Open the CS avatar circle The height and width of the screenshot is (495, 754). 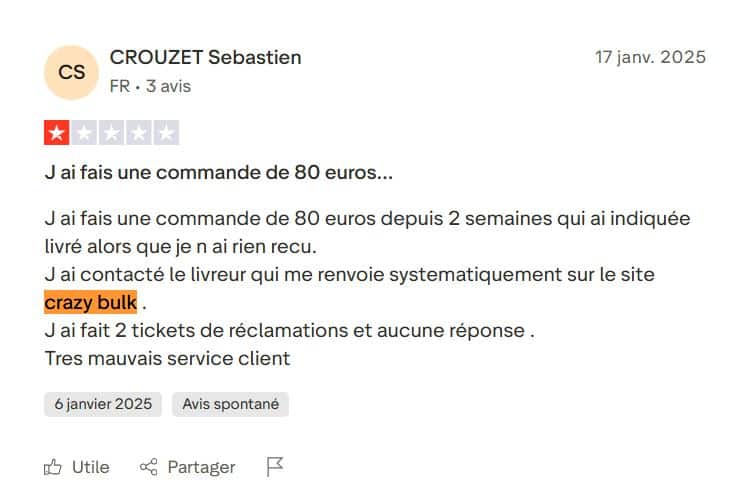point(72,72)
